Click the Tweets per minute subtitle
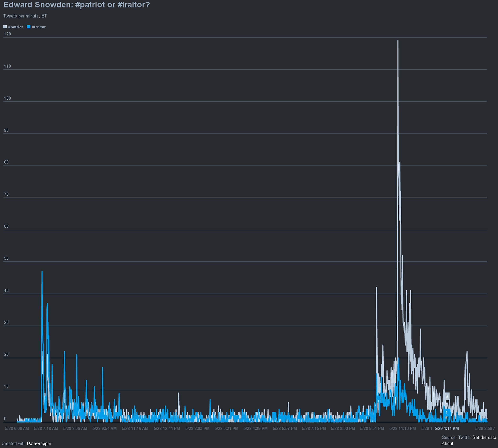 coord(25,16)
